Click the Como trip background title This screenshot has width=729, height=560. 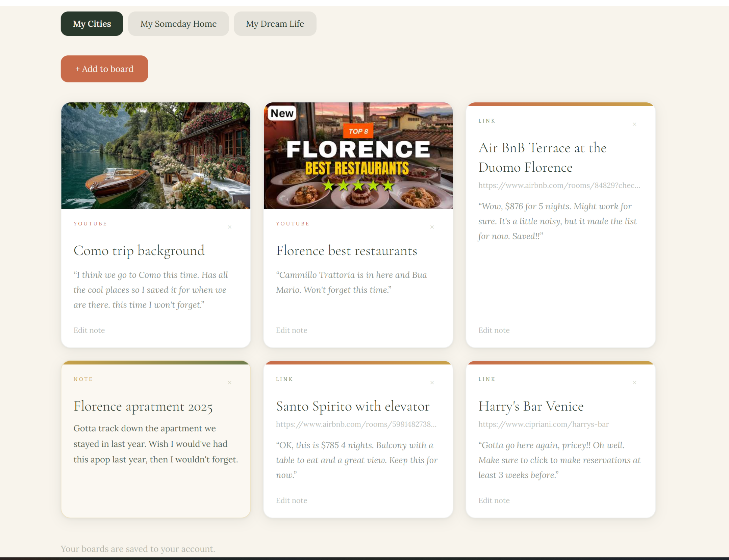click(x=139, y=251)
